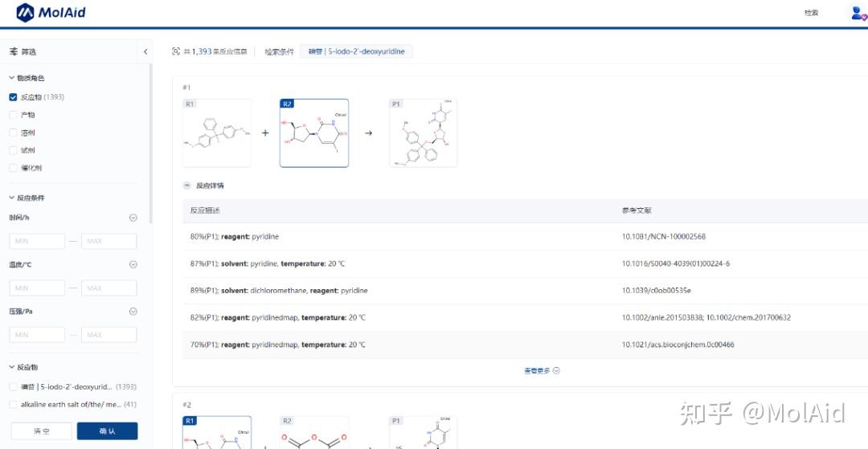Open the 检索 menu in header

coord(811,13)
